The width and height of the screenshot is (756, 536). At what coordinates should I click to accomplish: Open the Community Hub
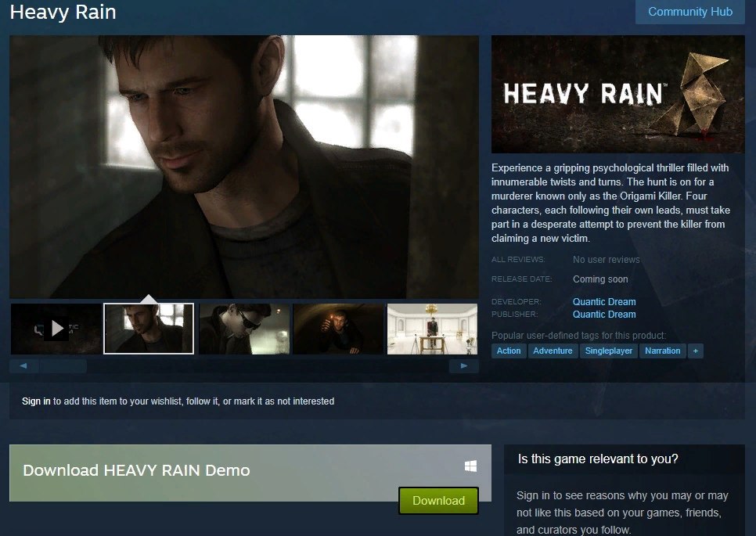coord(690,12)
